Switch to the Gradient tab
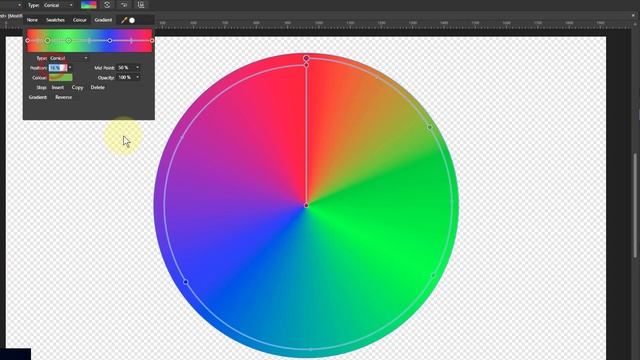This screenshot has width=640, height=360. pyautogui.click(x=103, y=20)
